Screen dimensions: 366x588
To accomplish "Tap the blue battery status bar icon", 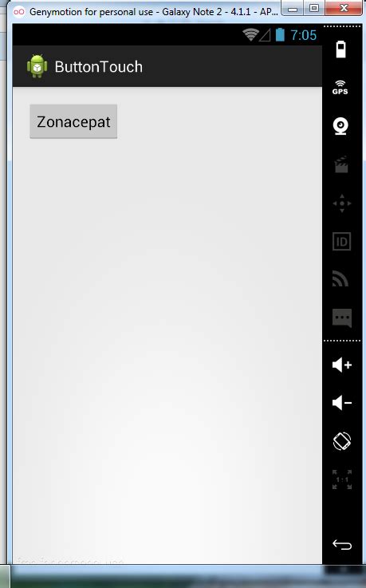I will point(280,35).
